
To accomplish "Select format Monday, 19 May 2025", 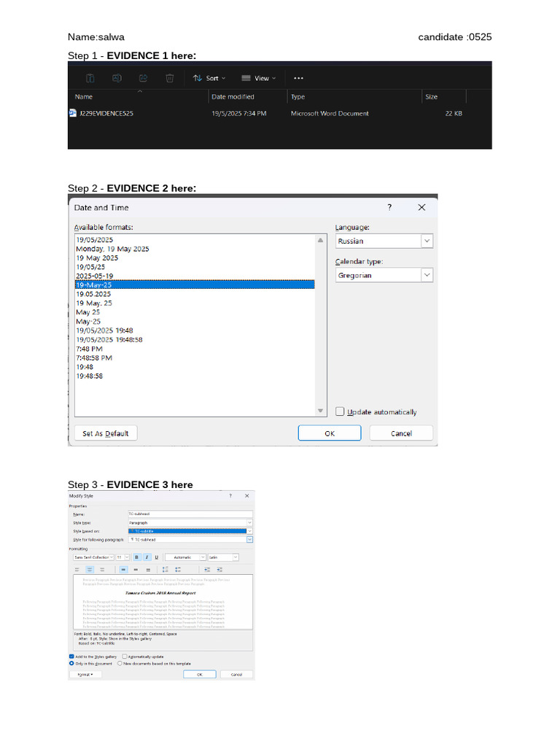I will tap(112, 249).
